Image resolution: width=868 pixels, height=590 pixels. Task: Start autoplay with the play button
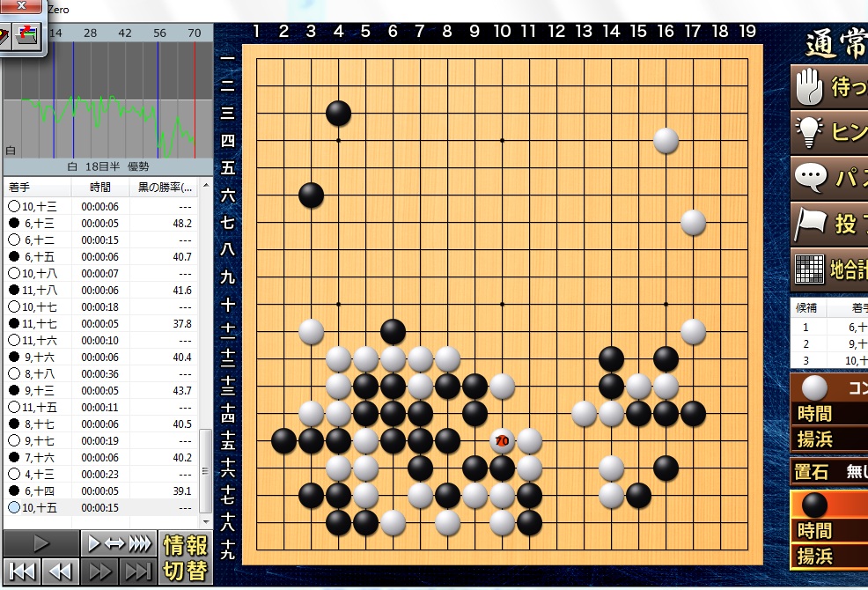(x=41, y=542)
